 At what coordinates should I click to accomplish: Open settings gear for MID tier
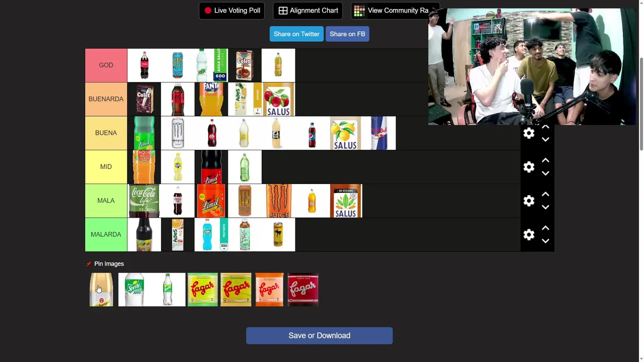[x=529, y=167]
